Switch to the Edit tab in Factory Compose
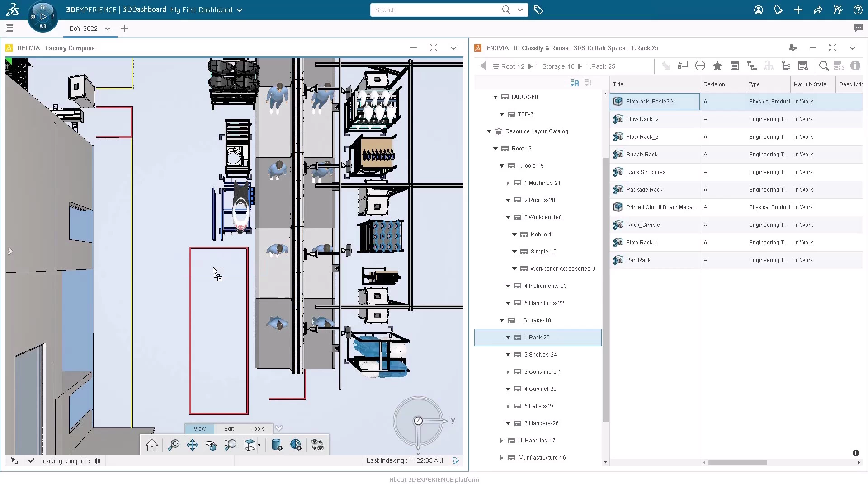The image size is (868, 488). 229,428
